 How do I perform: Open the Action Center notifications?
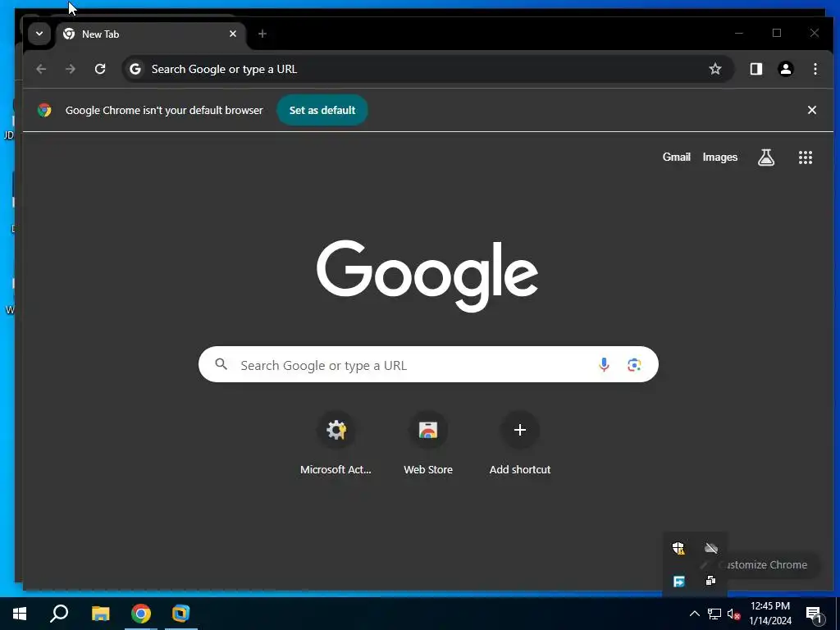(x=814, y=614)
